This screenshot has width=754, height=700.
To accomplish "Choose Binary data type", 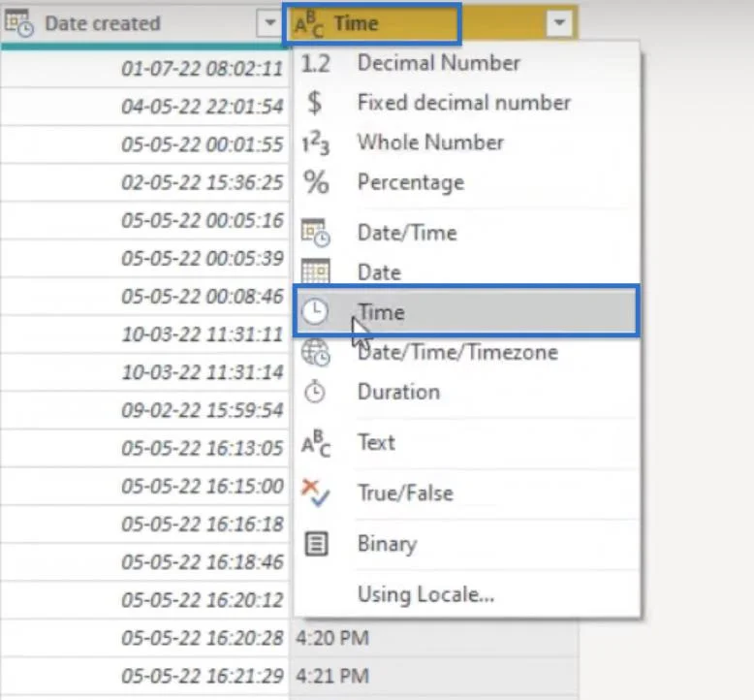I will (466, 544).
